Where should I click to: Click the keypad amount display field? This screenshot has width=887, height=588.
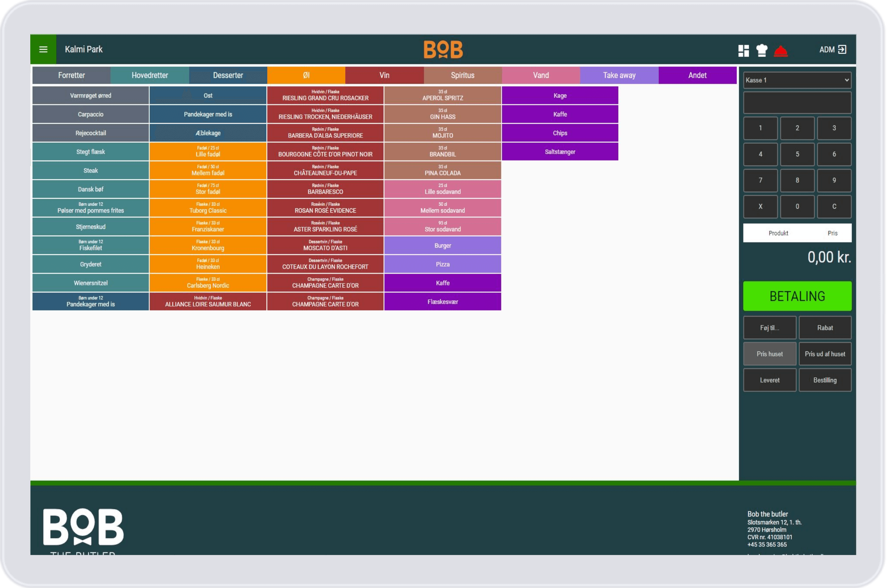coord(797,103)
